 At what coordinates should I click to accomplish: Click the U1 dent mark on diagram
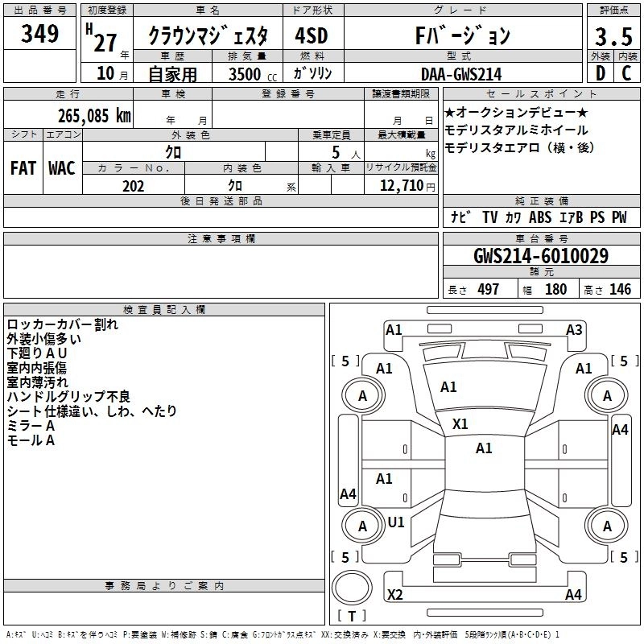tap(396, 522)
